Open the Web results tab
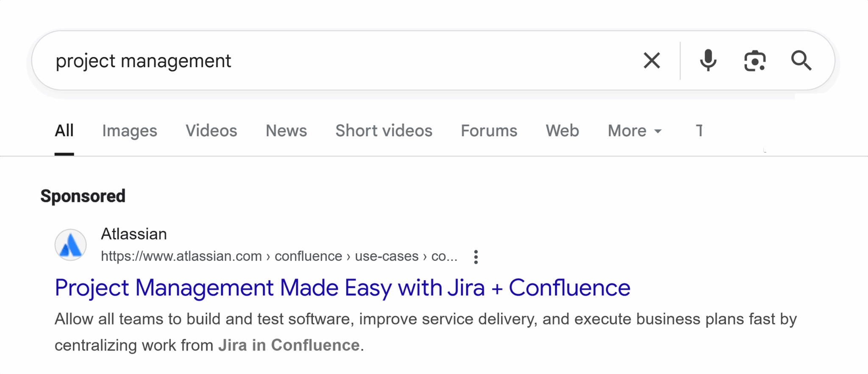This screenshot has height=374, width=868. coord(562,130)
